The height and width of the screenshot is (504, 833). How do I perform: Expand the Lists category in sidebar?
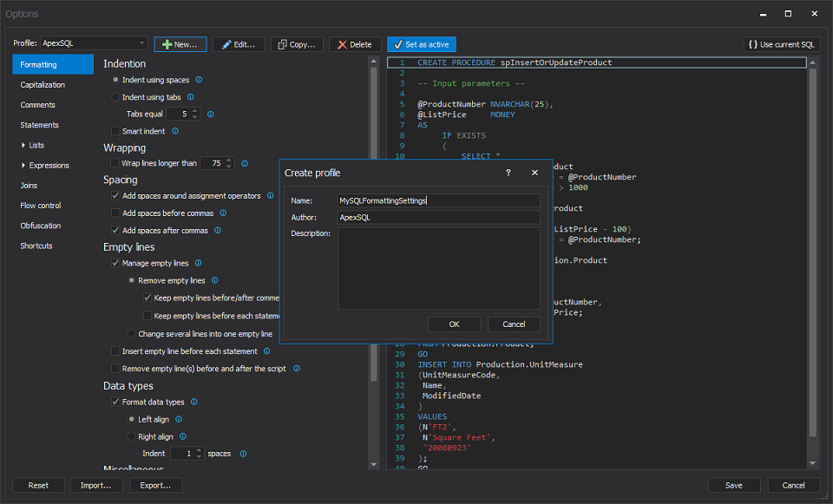click(x=23, y=145)
